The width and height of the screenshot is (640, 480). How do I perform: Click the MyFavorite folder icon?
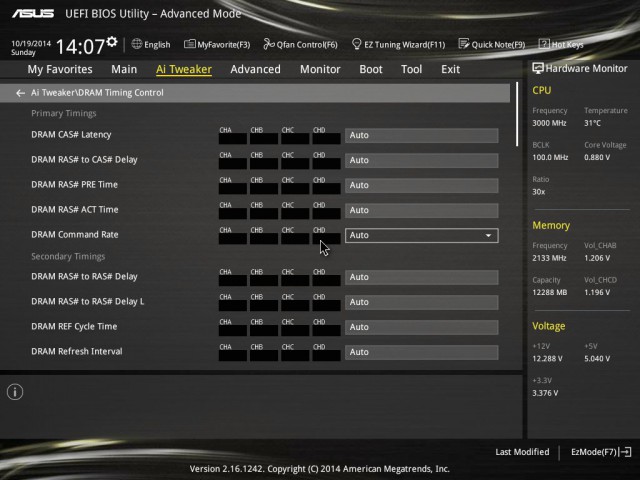click(189, 44)
